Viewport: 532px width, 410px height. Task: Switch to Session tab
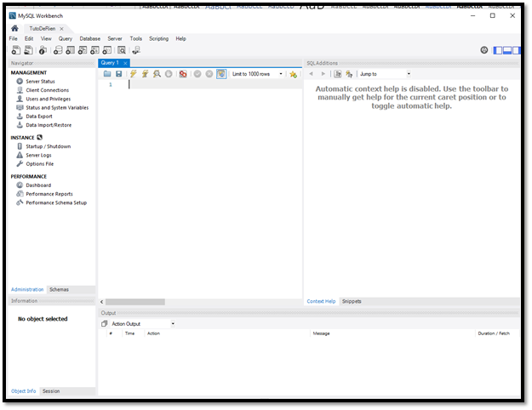tap(51, 391)
